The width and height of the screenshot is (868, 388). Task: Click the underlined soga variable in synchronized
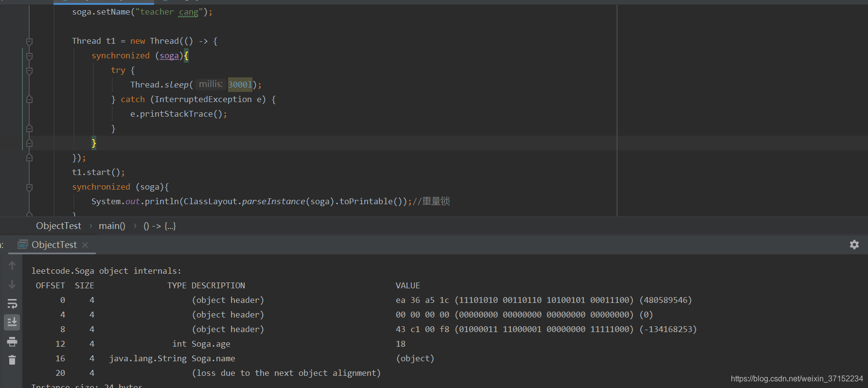(x=169, y=55)
